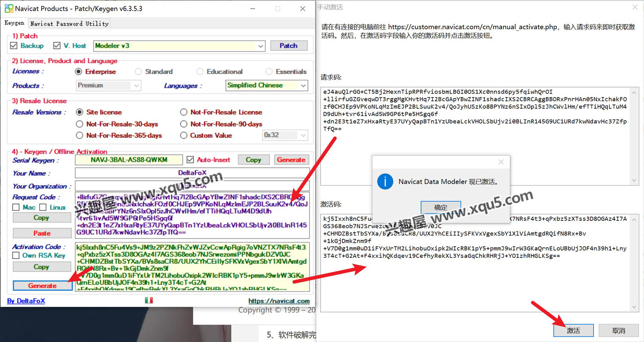
Task: Open the Premium products dropdown
Action: (109, 85)
